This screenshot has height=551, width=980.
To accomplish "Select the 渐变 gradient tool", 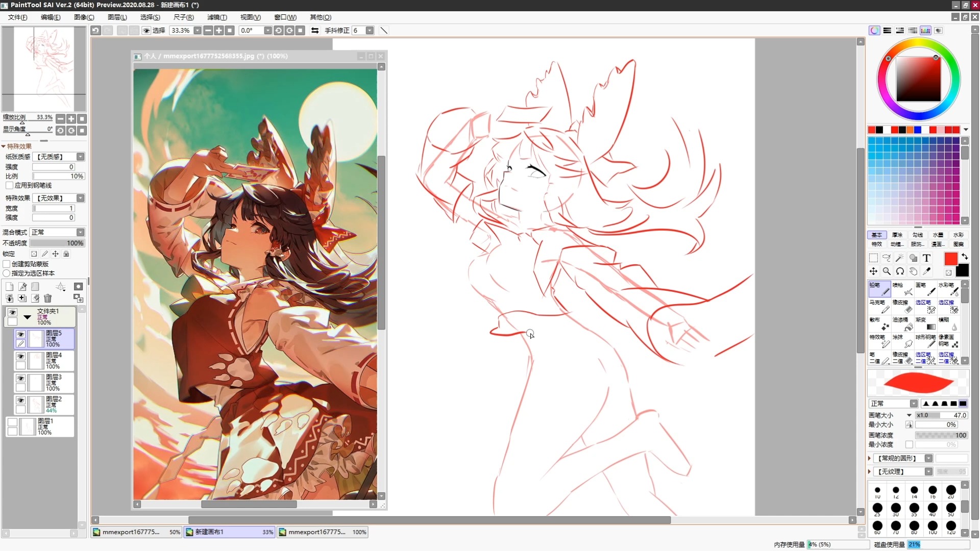I will coord(925,323).
